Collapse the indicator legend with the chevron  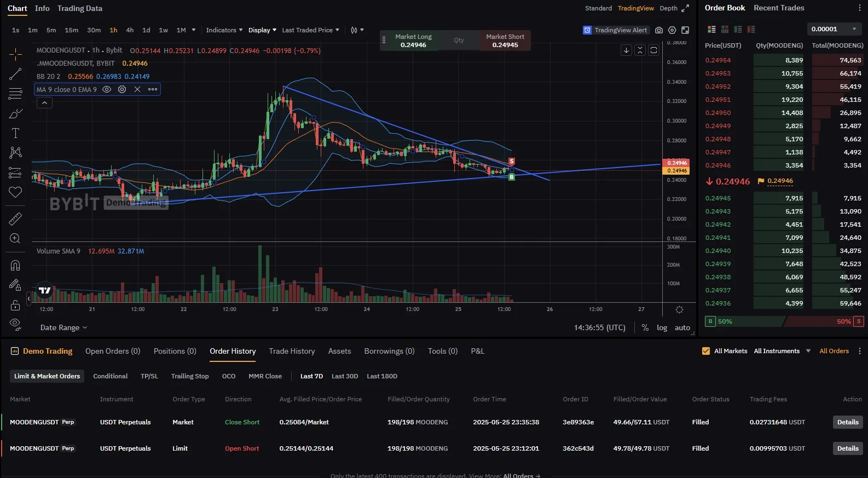(x=44, y=102)
